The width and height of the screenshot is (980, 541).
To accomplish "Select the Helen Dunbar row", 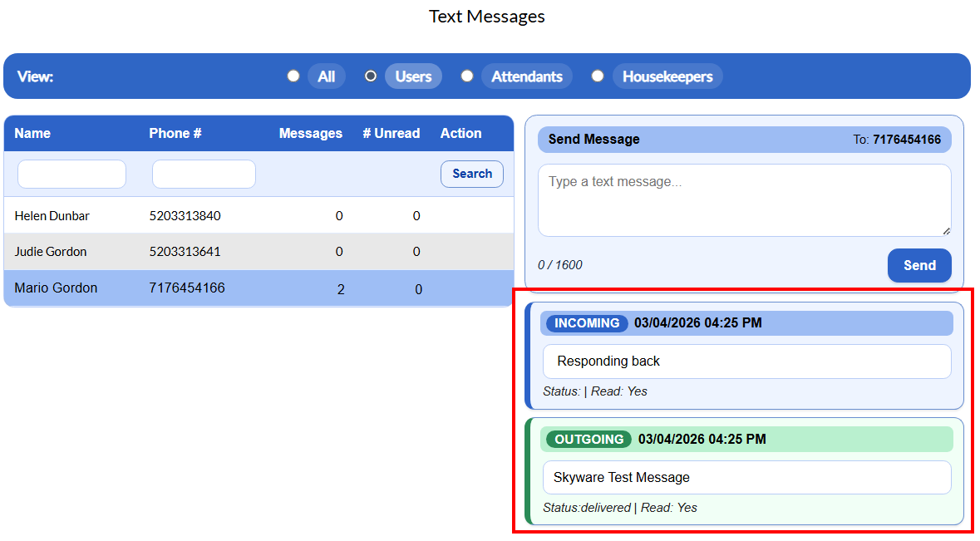I will point(52,216).
